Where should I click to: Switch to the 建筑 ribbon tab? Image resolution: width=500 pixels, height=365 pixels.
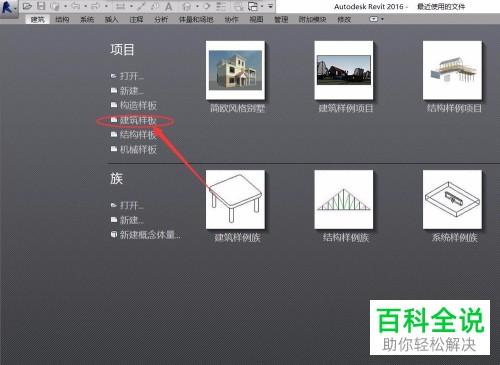38,19
